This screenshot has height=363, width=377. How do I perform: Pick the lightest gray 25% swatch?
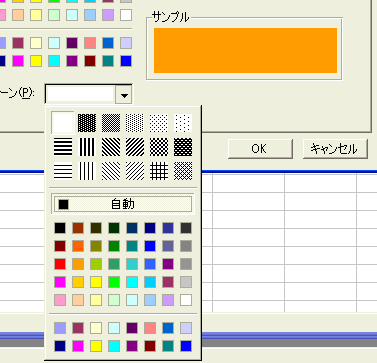pos(186,282)
